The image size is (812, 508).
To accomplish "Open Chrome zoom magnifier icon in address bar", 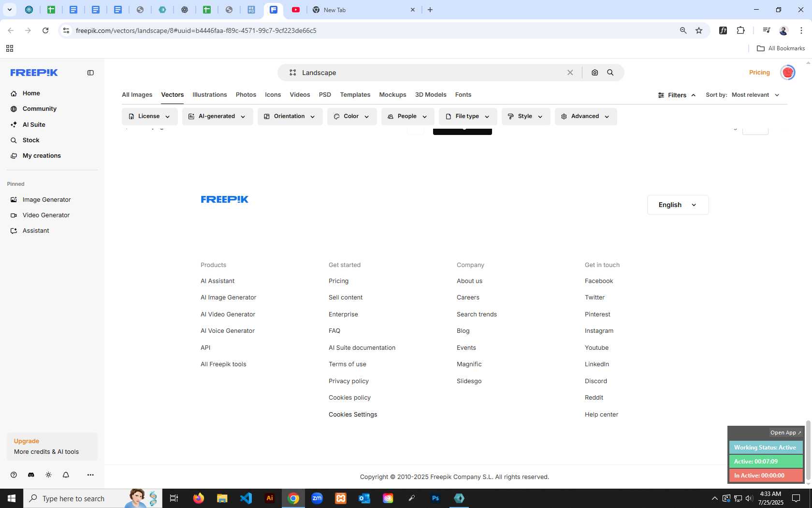I will (x=683, y=30).
